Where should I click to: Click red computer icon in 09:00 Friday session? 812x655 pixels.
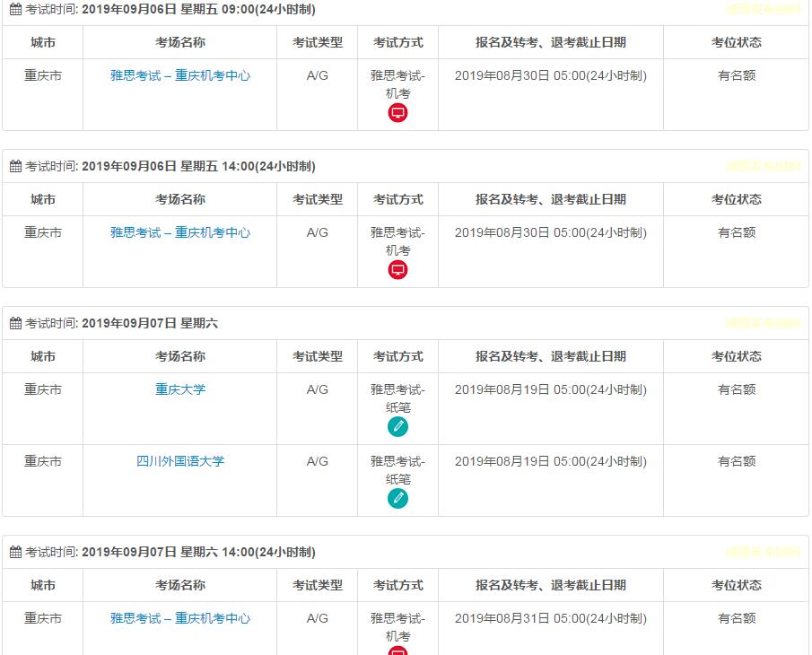pos(397,113)
